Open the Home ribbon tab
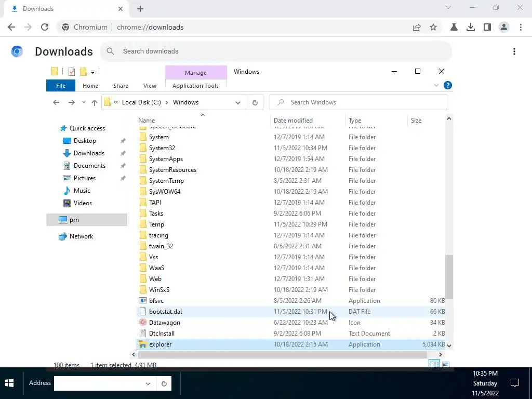Viewport: 532px width, 399px height. tap(90, 86)
